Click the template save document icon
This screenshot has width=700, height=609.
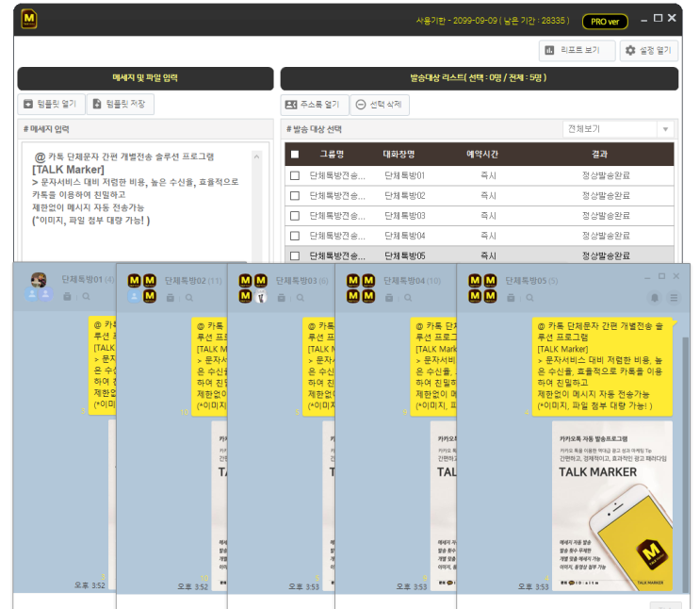pyautogui.click(x=96, y=104)
